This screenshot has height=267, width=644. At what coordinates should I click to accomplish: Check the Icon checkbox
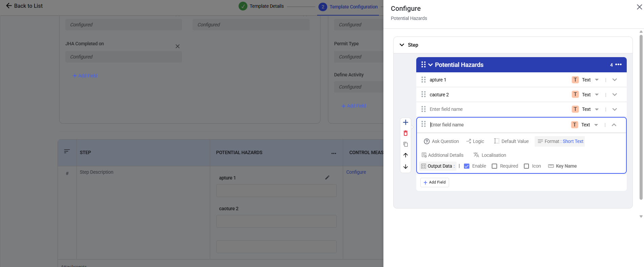(527, 166)
